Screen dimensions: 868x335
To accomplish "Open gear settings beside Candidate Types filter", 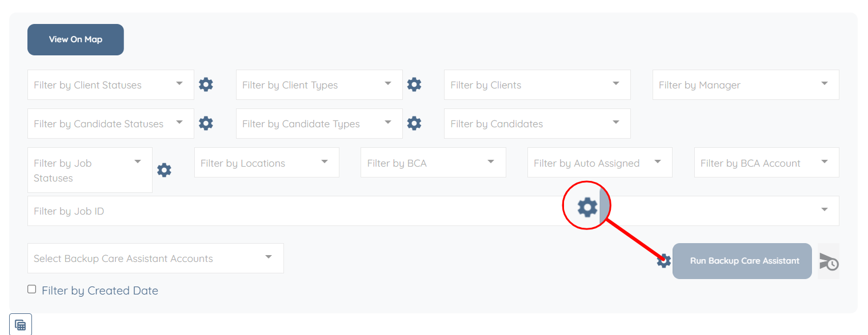I will (x=414, y=123).
